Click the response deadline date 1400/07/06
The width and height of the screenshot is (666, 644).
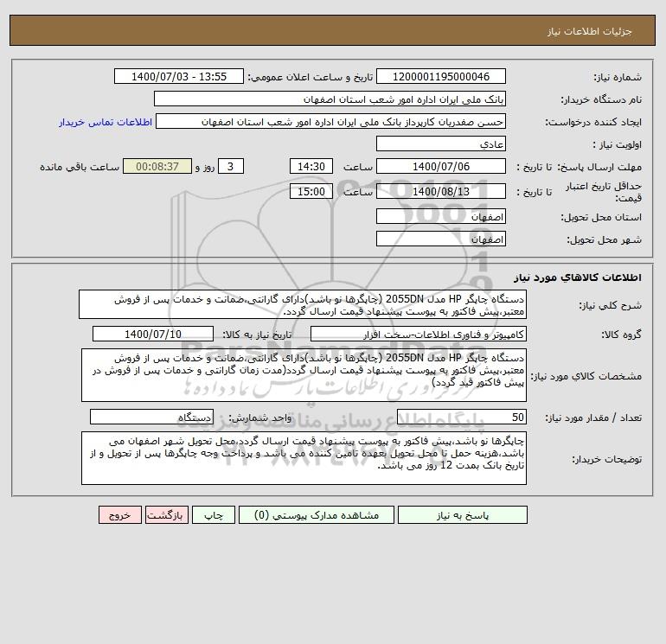click(x=441, y=167)
